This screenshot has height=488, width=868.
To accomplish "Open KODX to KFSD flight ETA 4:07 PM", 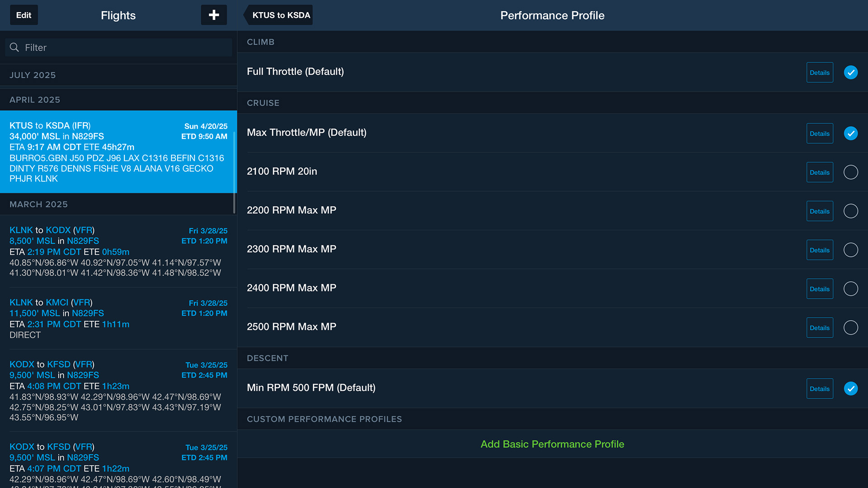I will (118, 460).
